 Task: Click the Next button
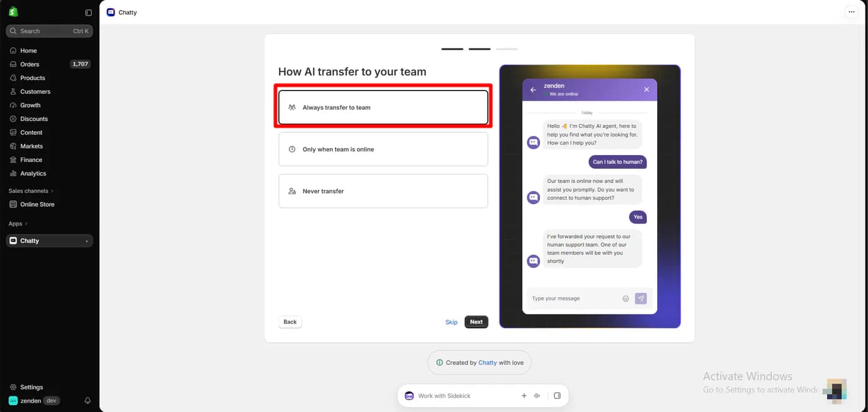pos(476,322)
